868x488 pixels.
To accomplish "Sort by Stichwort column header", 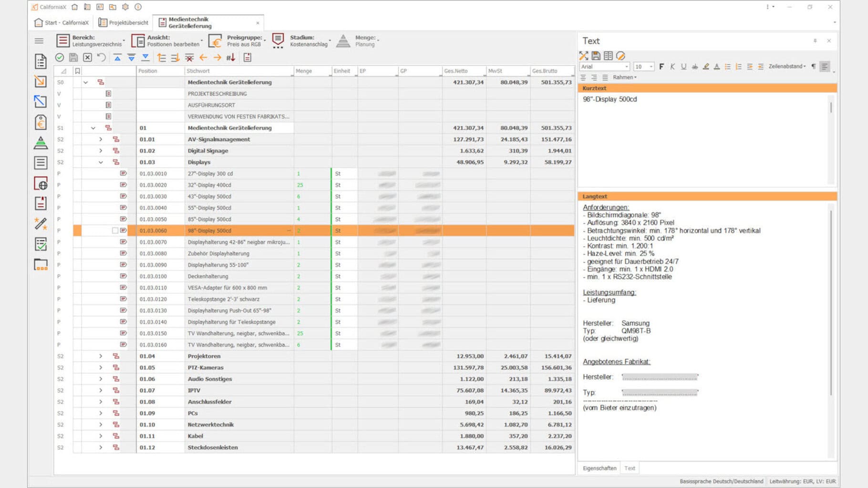I will [239, 71].
